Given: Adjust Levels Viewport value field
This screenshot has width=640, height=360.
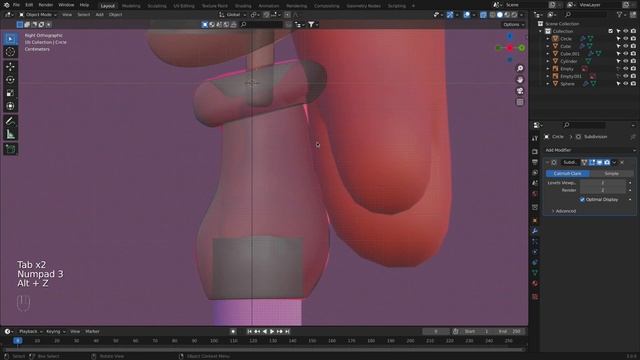Looking at the screenshot, I should tap(603, 183).
